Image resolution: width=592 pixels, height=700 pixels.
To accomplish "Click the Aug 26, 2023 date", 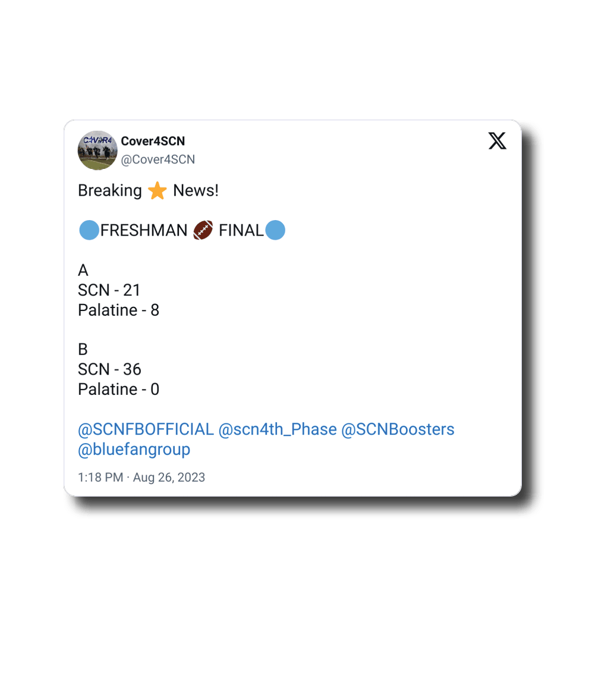I will [x=169, y=477].
